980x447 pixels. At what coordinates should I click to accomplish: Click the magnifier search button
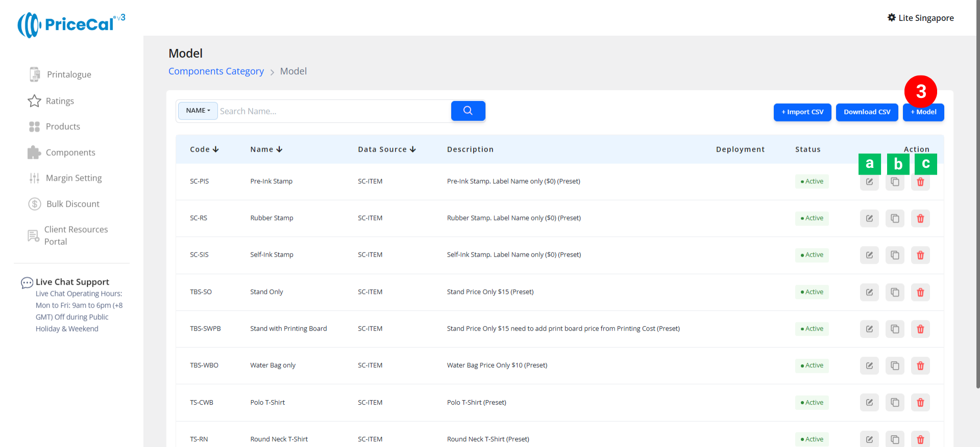point(468,111)
